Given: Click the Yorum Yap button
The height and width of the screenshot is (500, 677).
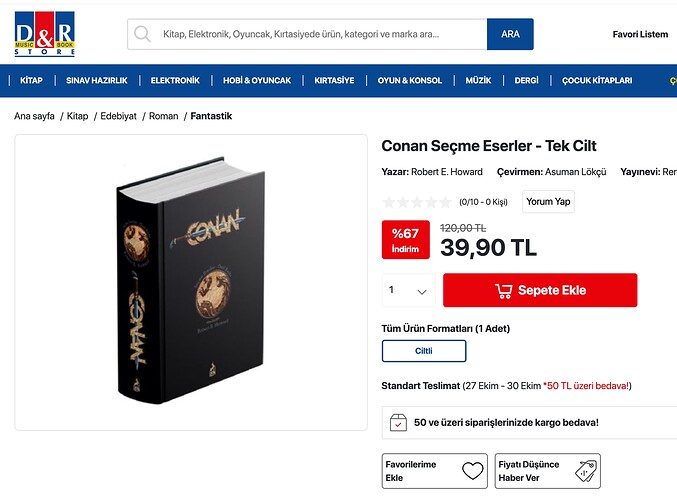Looking at the screenshot, I should [548, 202].
